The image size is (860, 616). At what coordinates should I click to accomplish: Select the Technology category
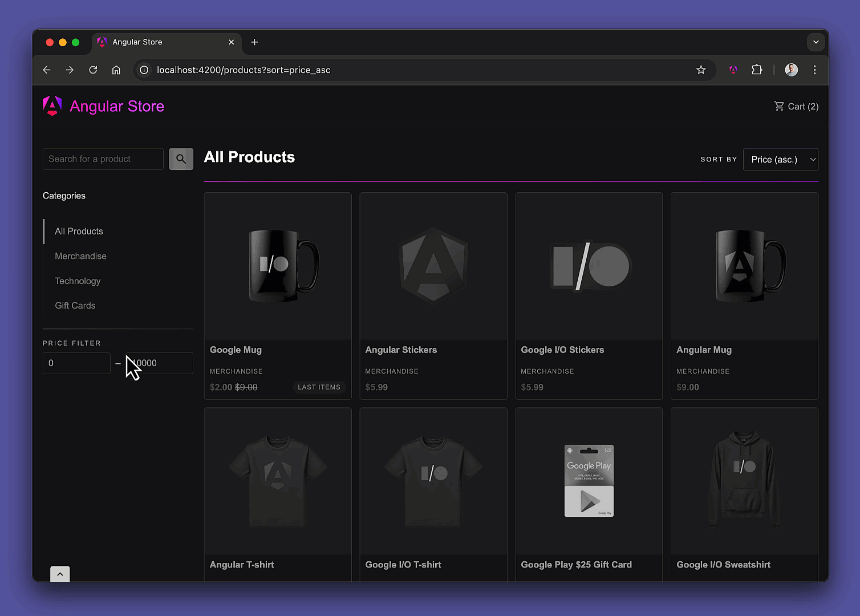pos(78,281)
